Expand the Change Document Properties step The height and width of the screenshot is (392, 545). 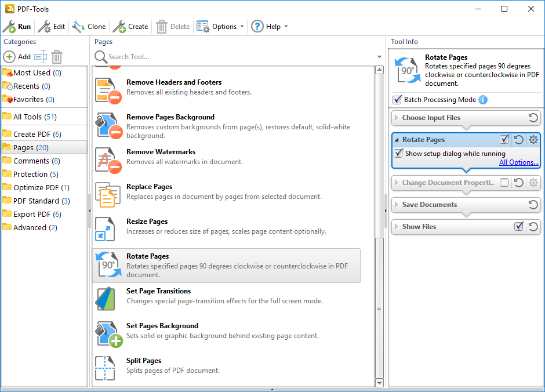pos(396,183)
